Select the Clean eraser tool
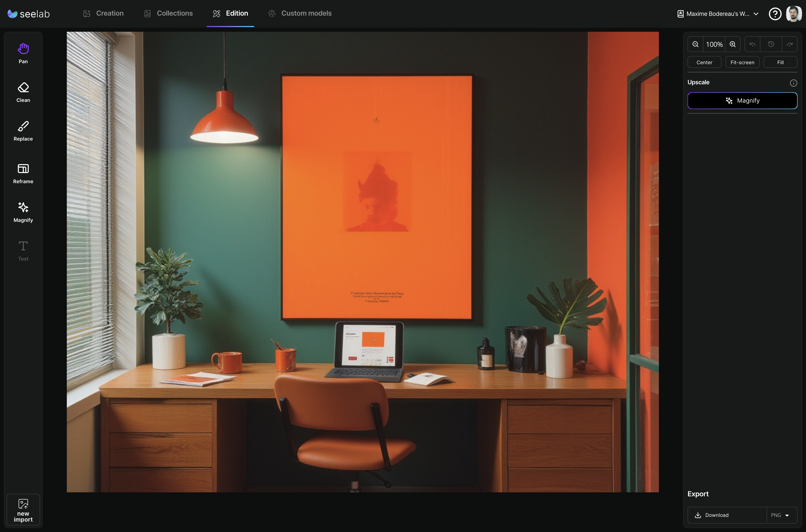Screen dimensions: 806x532 (x=23, y=92)
